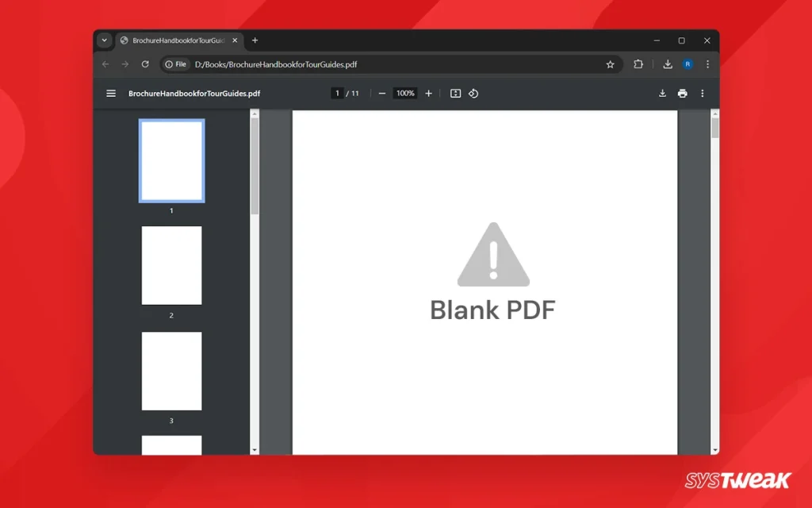This screenshot has width=812, height=508.
Task: Reload the current PDF page
Action: 145,64
